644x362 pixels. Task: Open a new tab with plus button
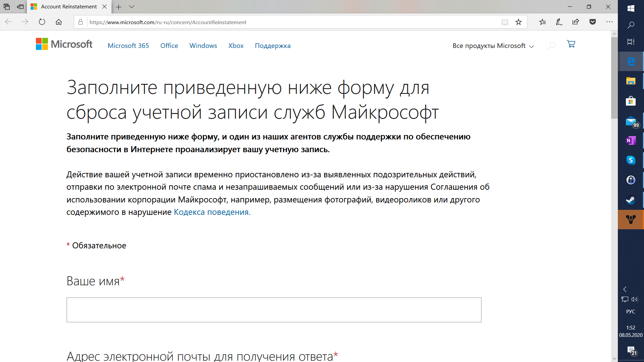click(118, 7)
